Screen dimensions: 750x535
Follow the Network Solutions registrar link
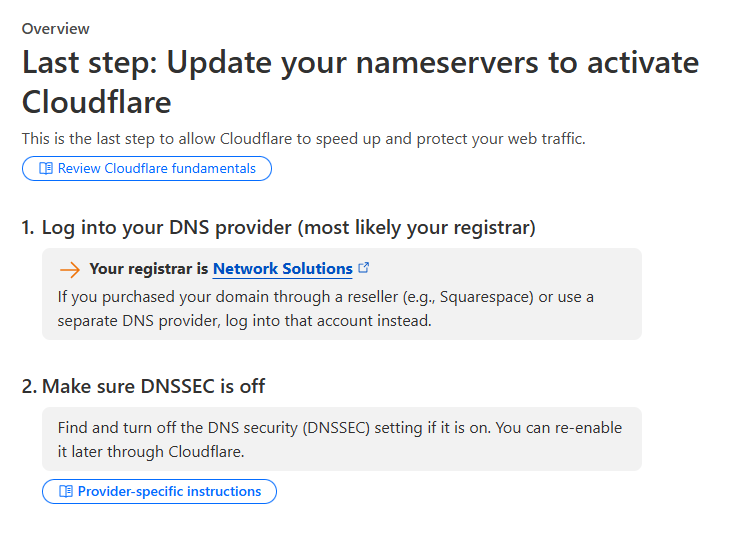[x=283, y=269]
